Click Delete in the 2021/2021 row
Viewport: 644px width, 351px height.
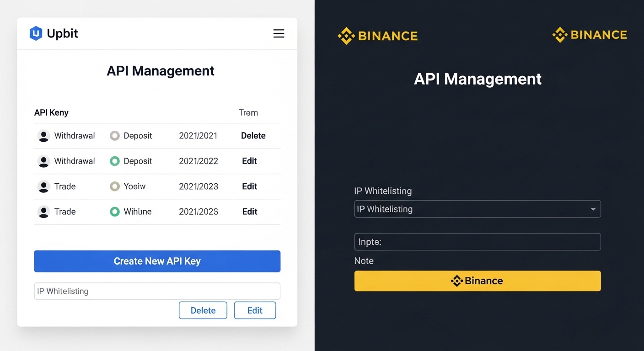(x=253, y=136)
